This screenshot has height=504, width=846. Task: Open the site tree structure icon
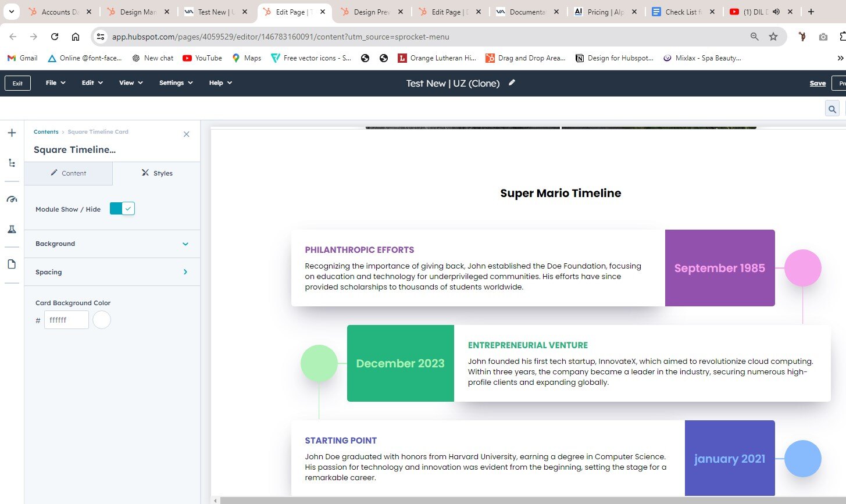point(12,163)
